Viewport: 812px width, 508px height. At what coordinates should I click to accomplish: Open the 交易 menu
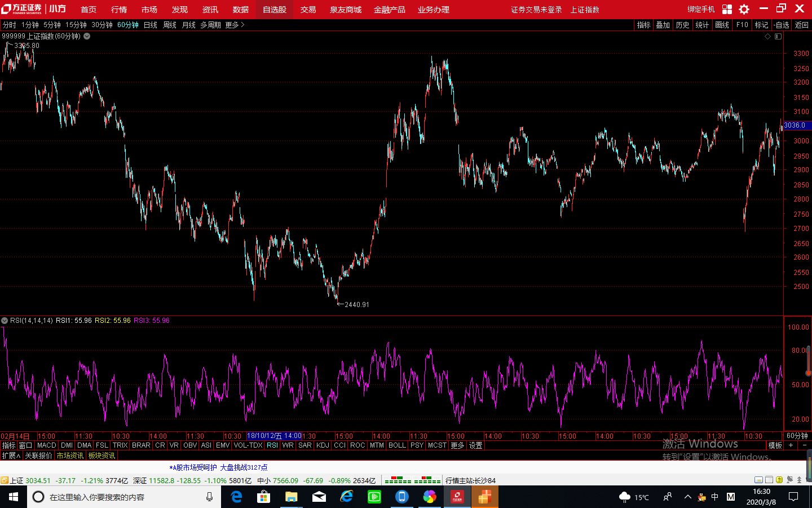308,10
